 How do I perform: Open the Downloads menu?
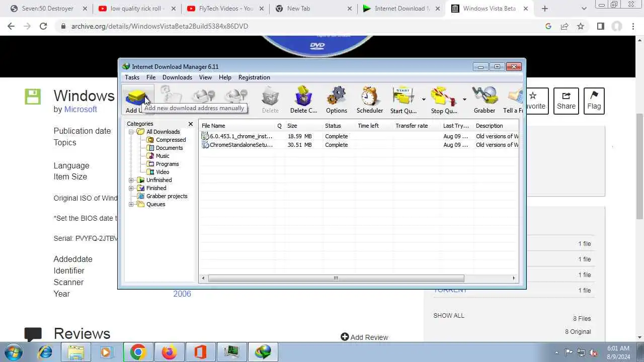pos(177,77)
